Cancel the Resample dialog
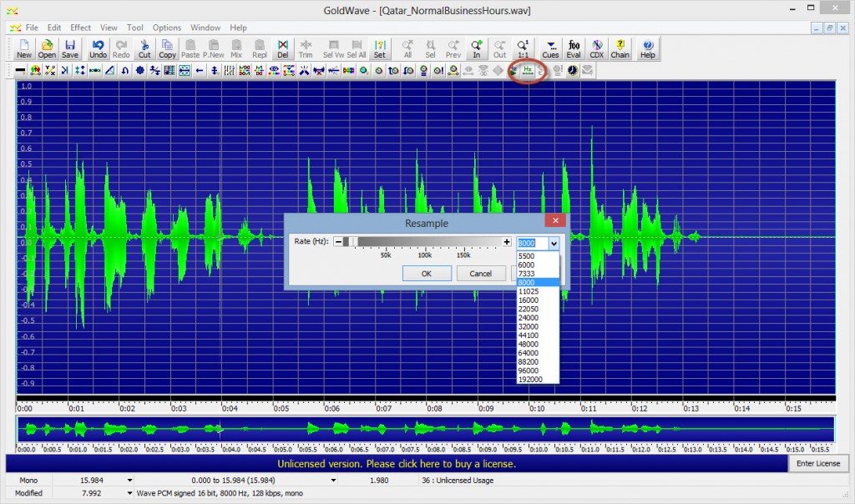Screen dimensions: 855x504 pyautogui.click(x=480, y=274)
